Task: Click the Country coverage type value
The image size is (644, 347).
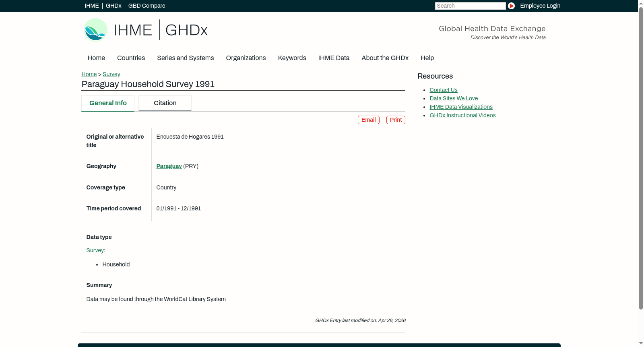Action: point(166,187)
